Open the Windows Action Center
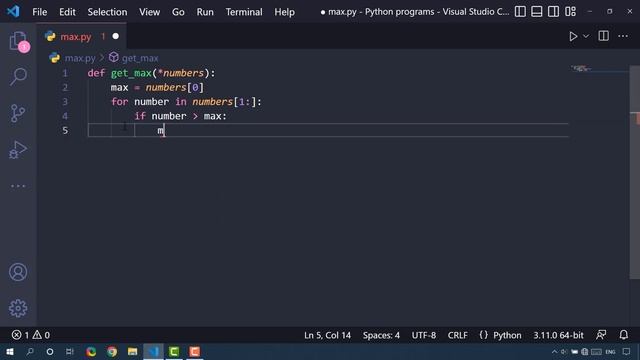Screen dimensions: 640x360 click(627, 352)
